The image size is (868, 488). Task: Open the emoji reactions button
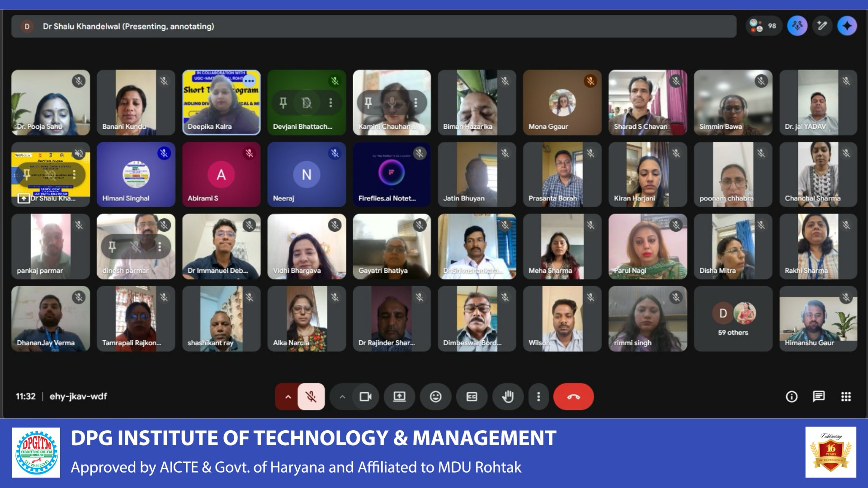(x=435, y=397)
